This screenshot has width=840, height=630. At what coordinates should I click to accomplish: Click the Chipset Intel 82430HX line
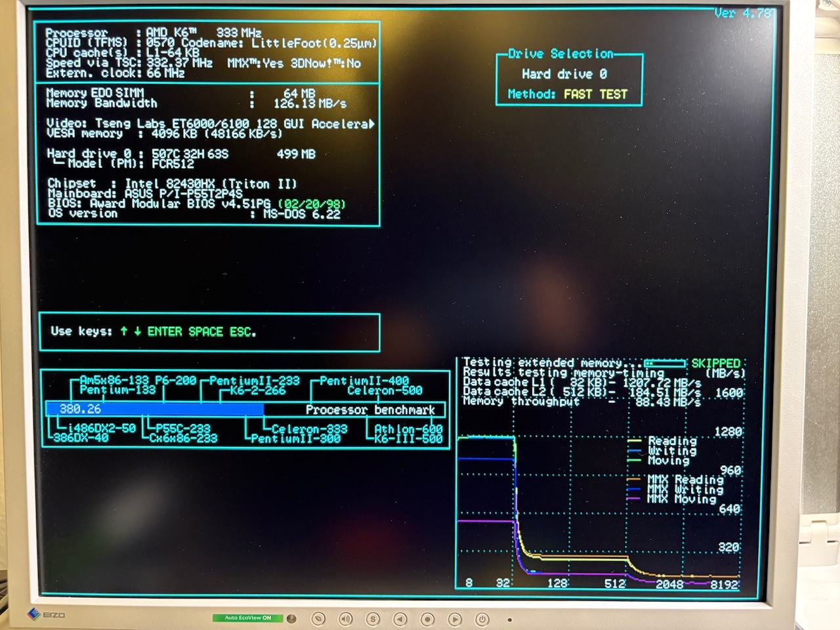tap(172, 184)
